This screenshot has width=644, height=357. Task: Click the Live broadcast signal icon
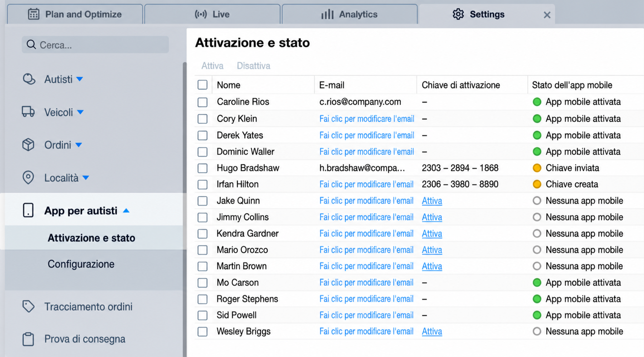click(x=201, y=14)
